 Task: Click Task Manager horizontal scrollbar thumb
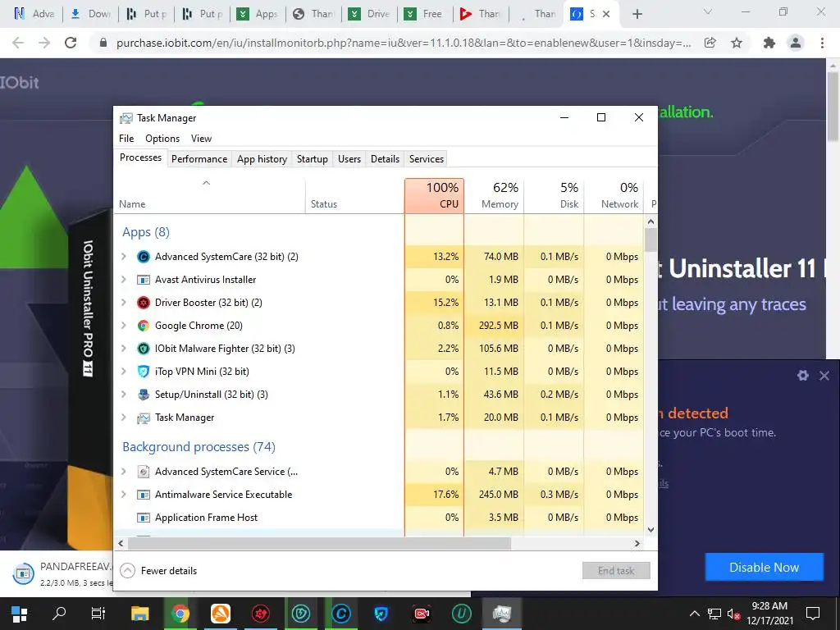(x=319, y=543)
